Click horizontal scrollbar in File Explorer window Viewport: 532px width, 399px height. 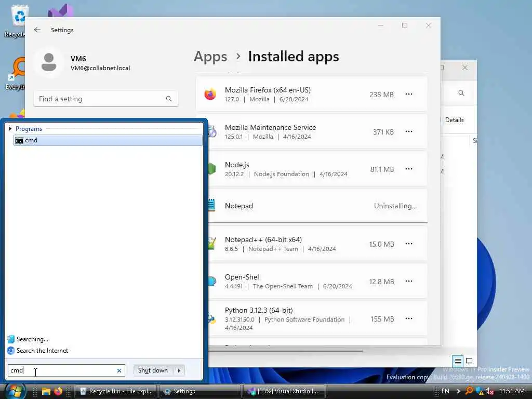coord(285,351)
